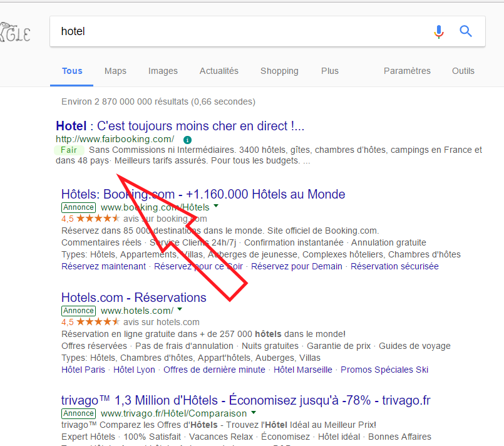Switch to the Maps tab
The width and height of the screenshot is (504, 446).
pos(115,71)
